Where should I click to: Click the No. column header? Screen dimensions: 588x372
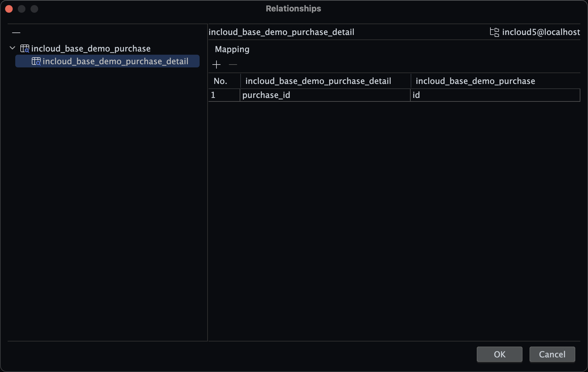click(x=221, y=81)
